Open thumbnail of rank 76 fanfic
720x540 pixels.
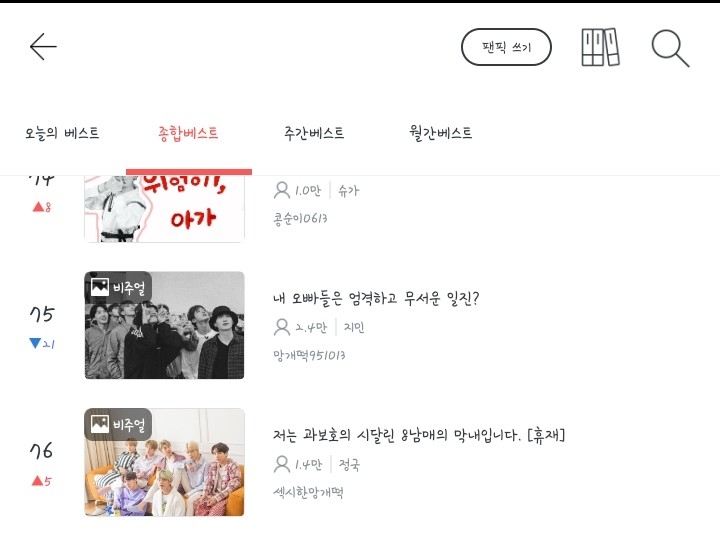(164, 462)
